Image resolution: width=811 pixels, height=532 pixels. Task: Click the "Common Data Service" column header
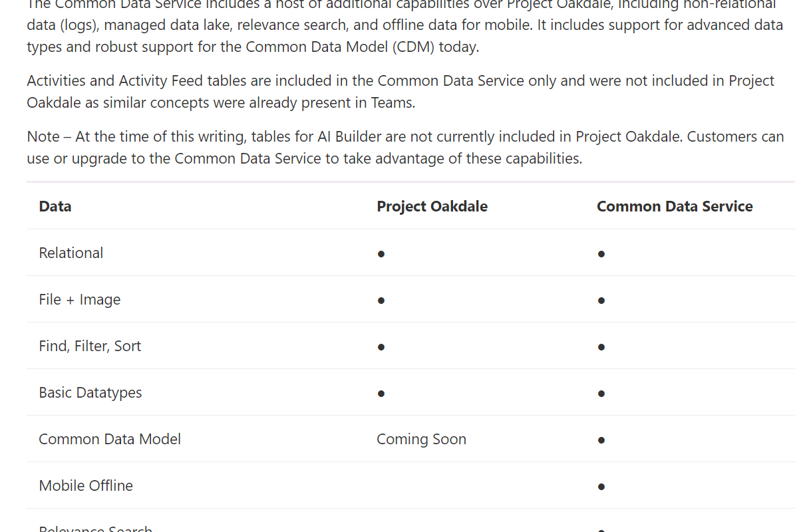pos(675,206)
